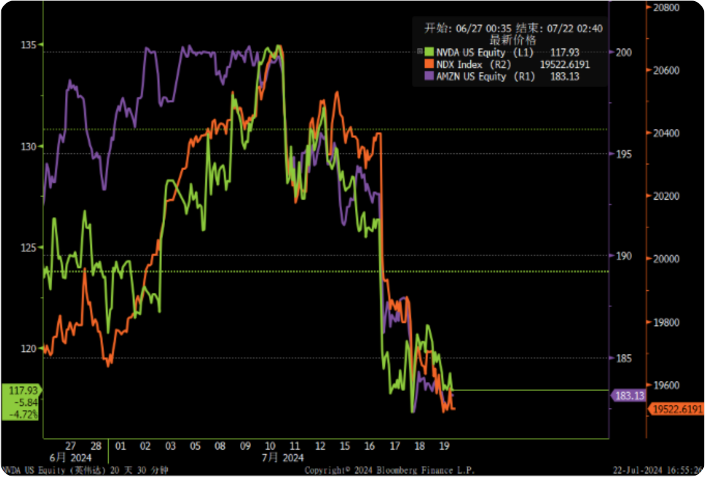This screenshot has height=477, width=705.
Task: Click the green NVDA legend color swatch
Action: pos(428,51)
